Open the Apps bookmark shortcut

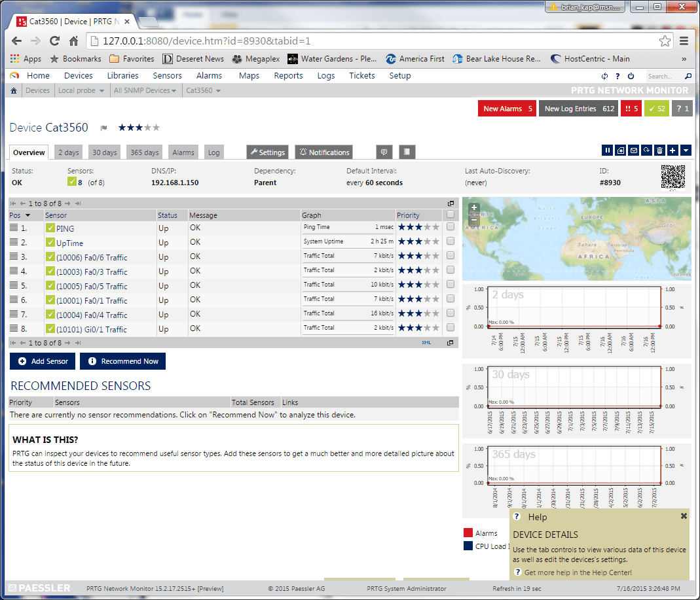point(26,59)
